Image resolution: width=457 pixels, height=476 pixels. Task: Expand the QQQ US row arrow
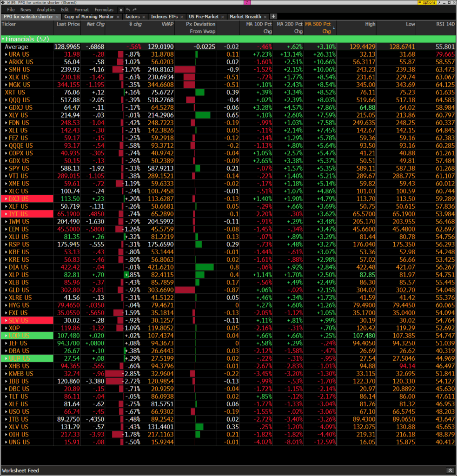(x=6, y=100)
